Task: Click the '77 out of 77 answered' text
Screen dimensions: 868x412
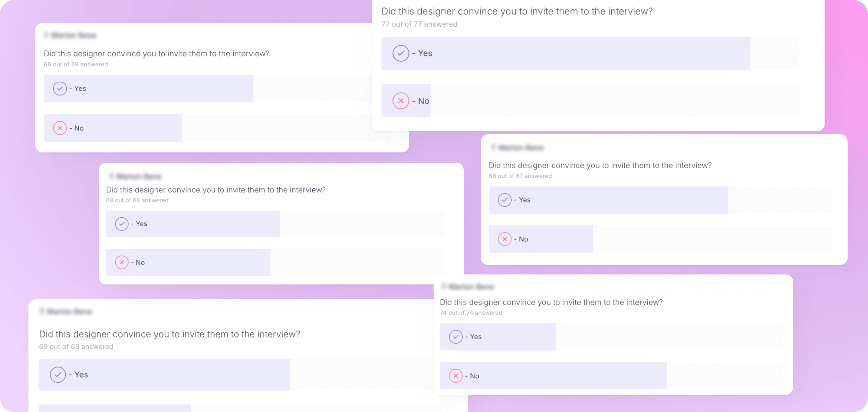Action: tap(419, 24)
